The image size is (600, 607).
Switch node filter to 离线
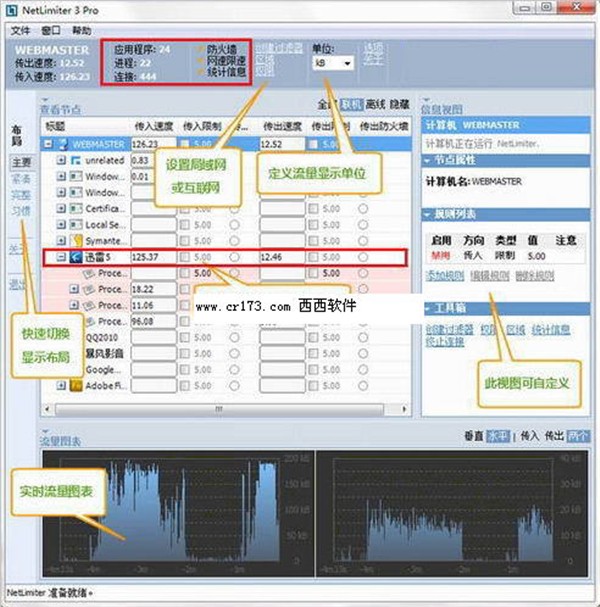pyautogui.click(x=375, y=104)
